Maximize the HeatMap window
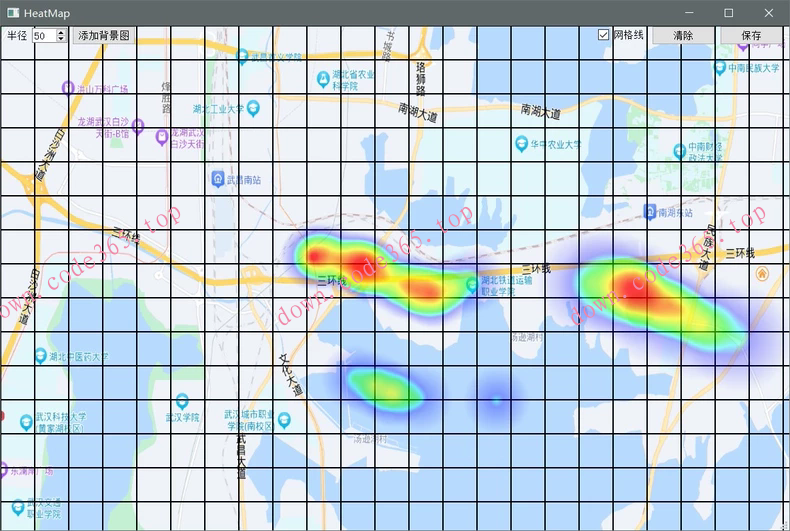 click(x=729, y=13)
